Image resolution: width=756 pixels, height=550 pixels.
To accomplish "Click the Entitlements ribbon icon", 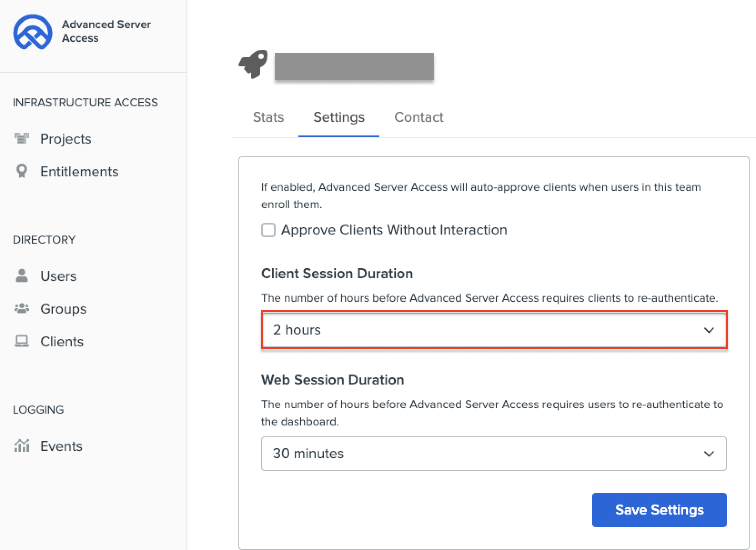I will click(x=21, y=171).
